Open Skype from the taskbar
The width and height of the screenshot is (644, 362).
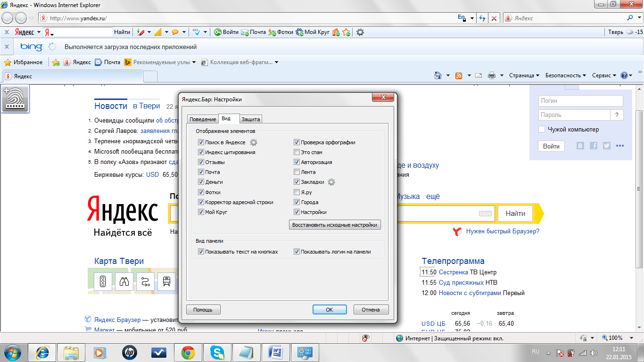tap(217, 353)
